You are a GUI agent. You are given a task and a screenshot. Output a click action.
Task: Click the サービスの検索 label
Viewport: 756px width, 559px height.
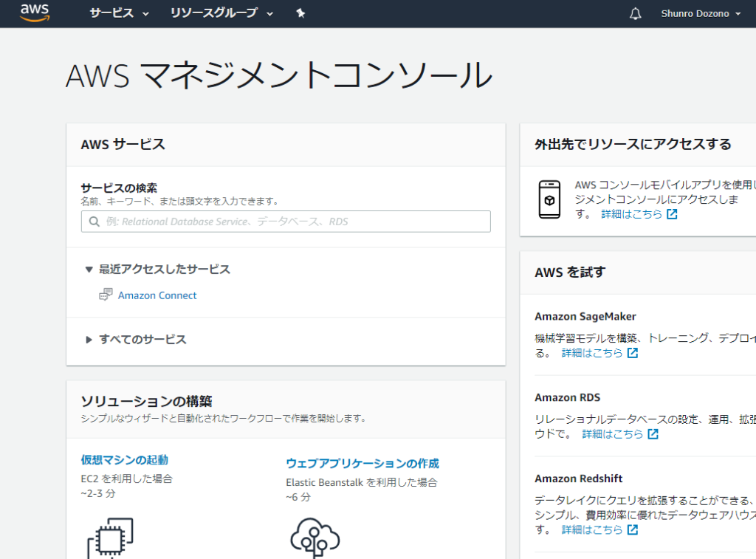[x=119, y=188]
